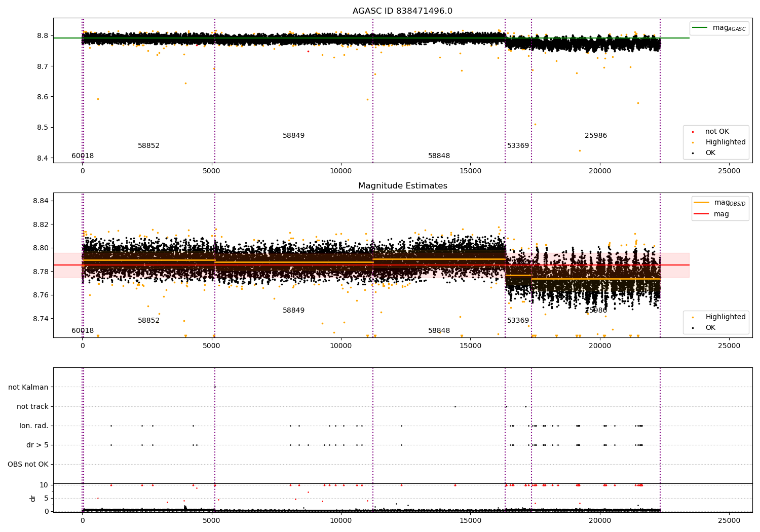Click the 20000 x-tick under bottom plot

tap(600, 520)
